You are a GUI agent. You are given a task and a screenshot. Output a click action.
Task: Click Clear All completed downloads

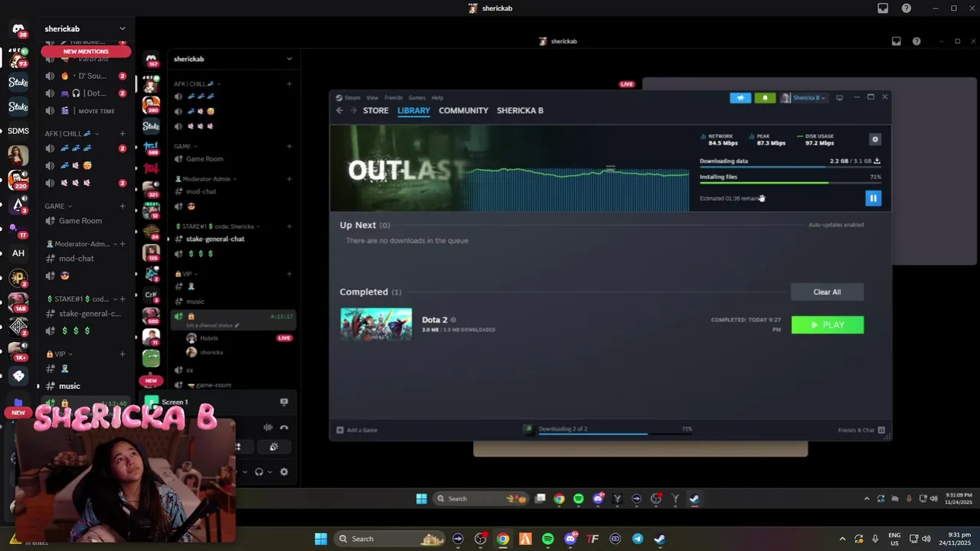(827, 292)
